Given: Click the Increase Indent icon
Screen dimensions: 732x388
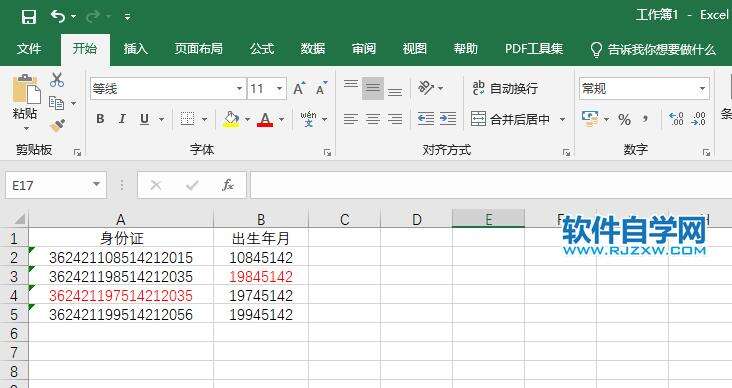Looking at the screenshot, I should 448,119.
